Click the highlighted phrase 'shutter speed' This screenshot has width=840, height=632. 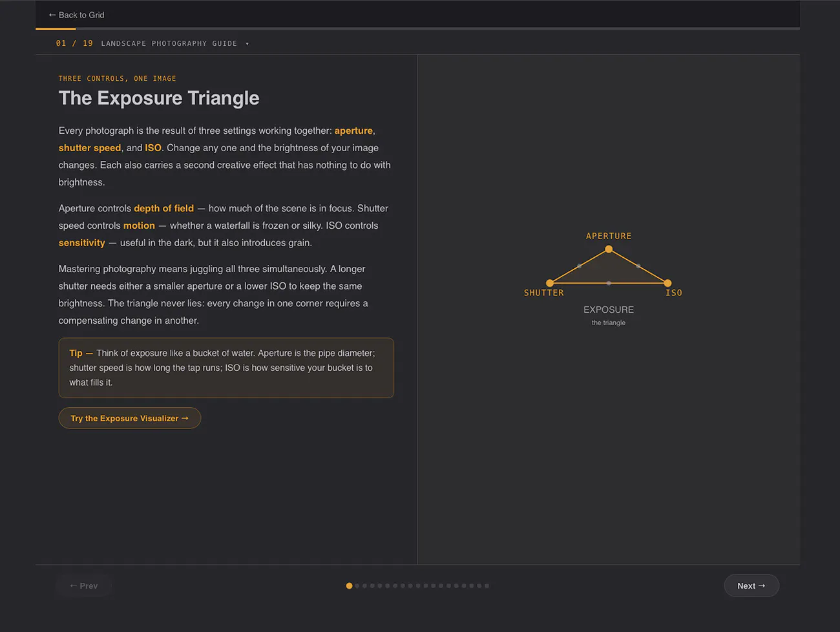point(90,148)
